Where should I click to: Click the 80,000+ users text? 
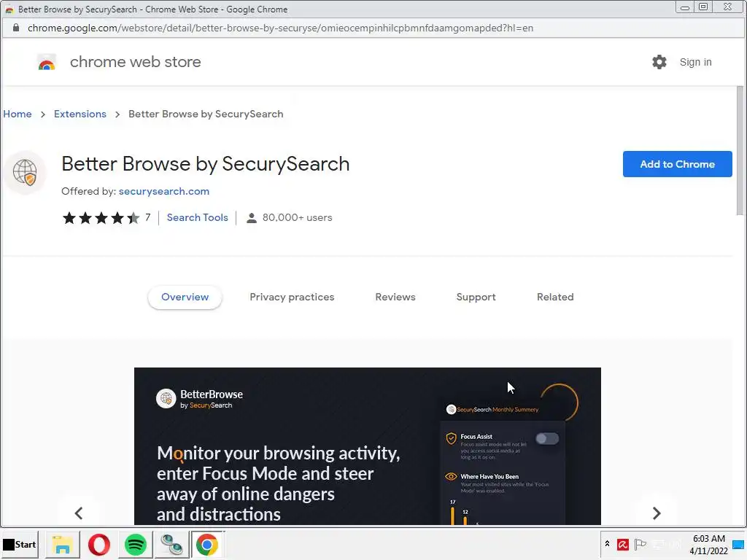pos(298,217)
